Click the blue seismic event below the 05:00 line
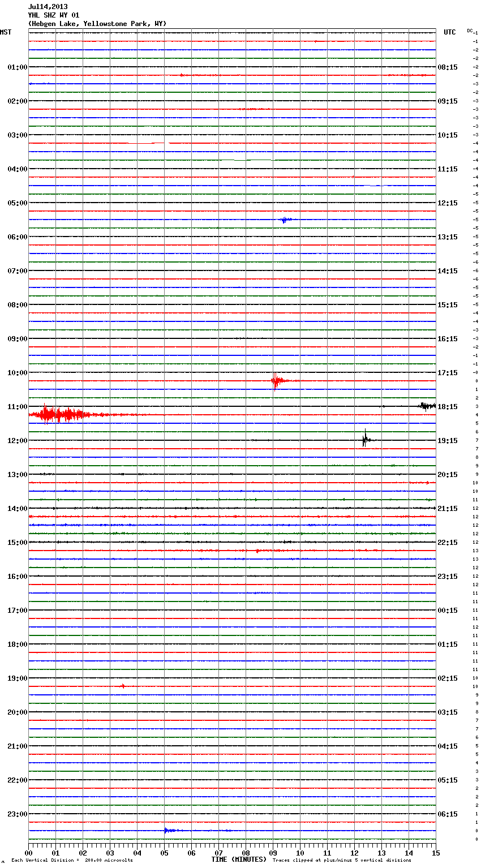This screenshot has height=868, width=481. (x=285, y=220)
